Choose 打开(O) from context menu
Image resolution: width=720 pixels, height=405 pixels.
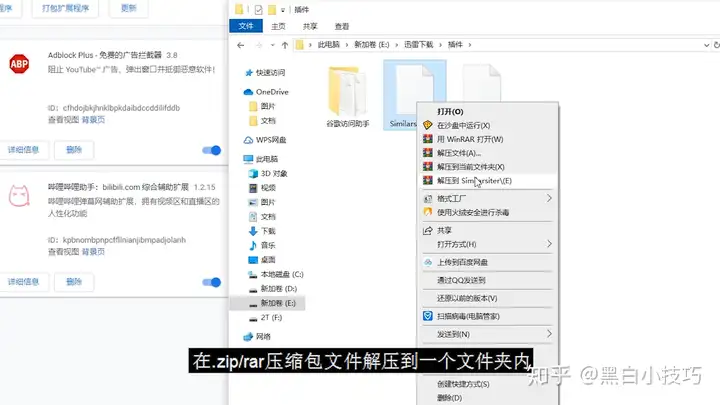[x=487, y=112]
